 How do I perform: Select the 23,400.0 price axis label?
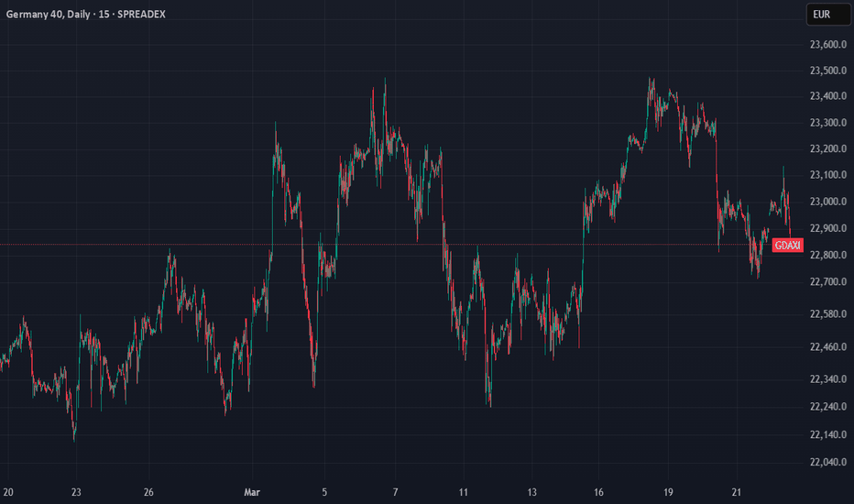pyautogui.click(x=828, y=96)
